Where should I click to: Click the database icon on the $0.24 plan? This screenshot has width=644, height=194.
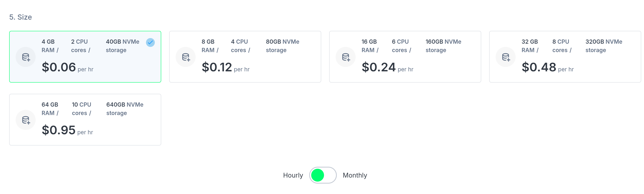point(346,57)
